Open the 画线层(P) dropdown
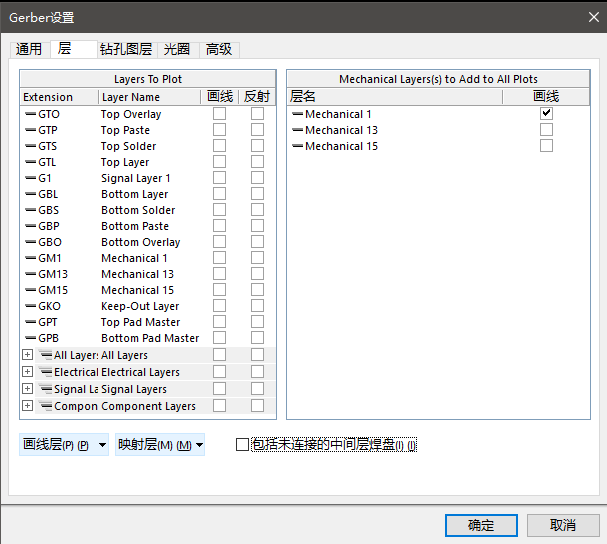 [64, 444]
